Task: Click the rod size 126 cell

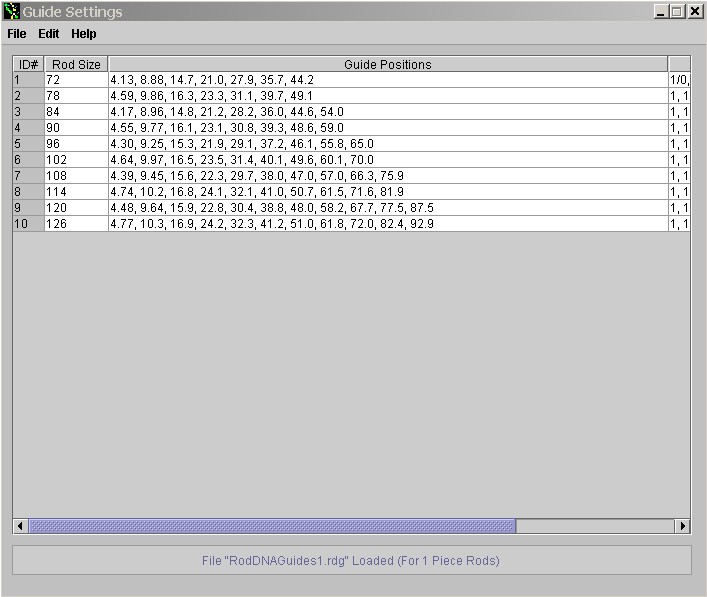Action: [x=76, y=224]
